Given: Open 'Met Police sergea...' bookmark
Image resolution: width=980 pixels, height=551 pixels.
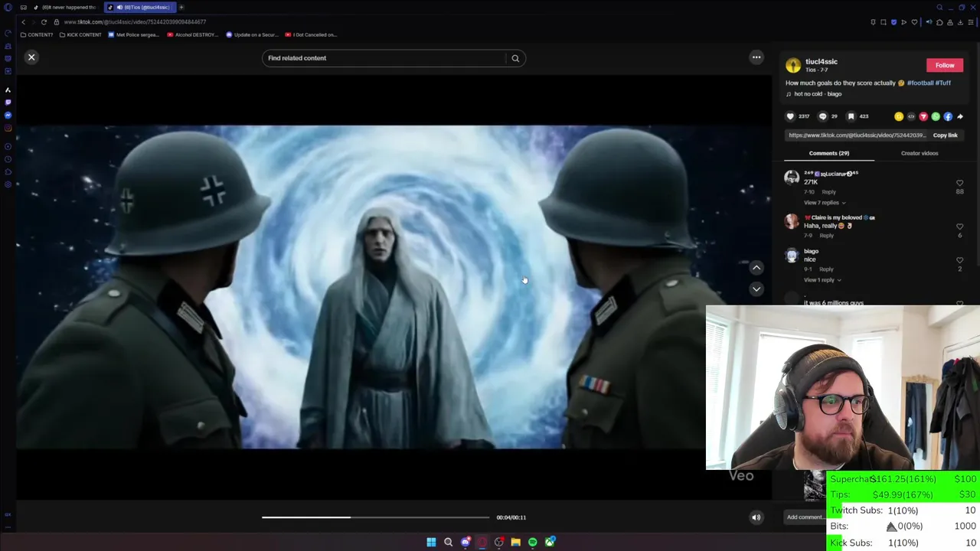Looking at the screenshot, I should click(134, 34).
